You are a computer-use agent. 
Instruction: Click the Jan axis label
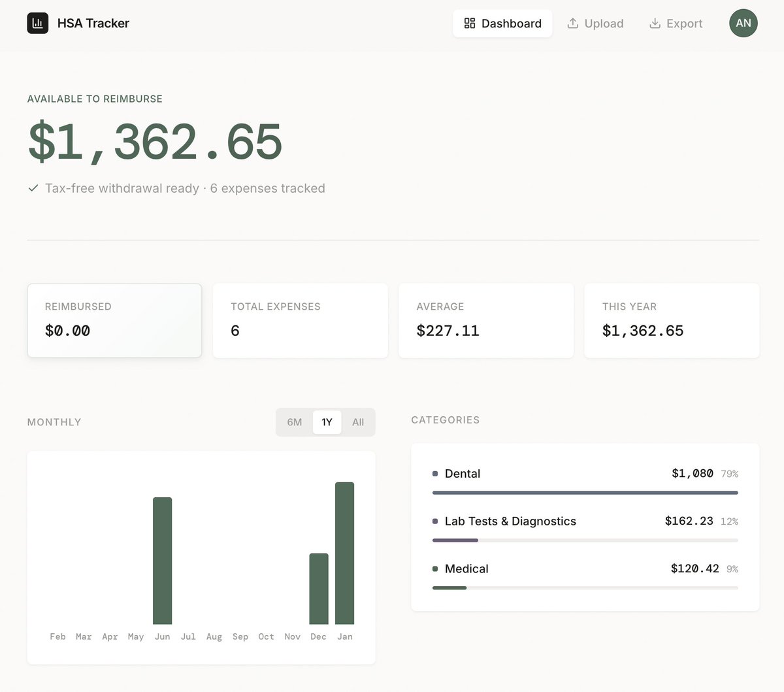point(345,636)
